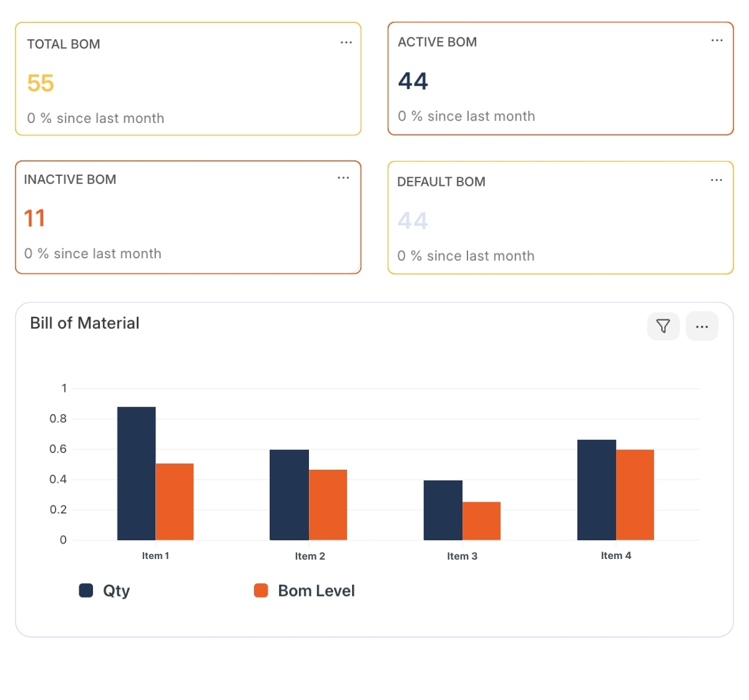The width and height of the screenshot is (749, 700).
Task: Select the Item 1 Bom Level bar
Action: 175,502
